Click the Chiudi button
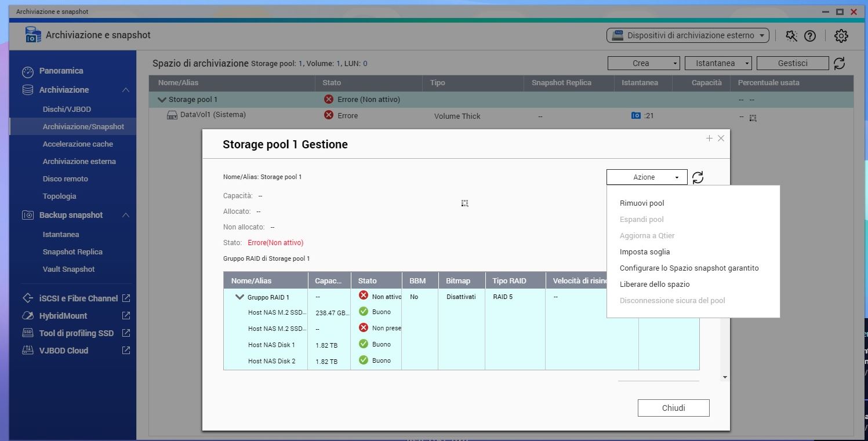Image resolution: width=868 pixels, height=441 pixels. pos(673,408)
